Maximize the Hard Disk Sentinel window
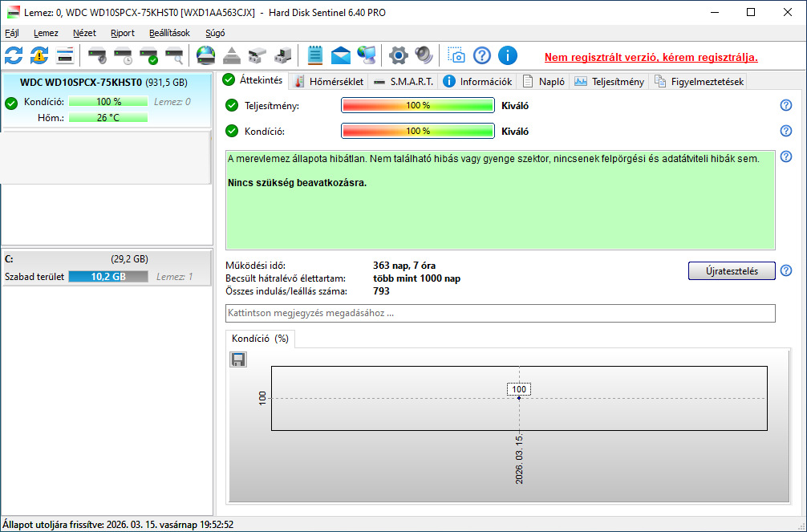The width and height of the screenshot is (807, 532). point(751,12)
